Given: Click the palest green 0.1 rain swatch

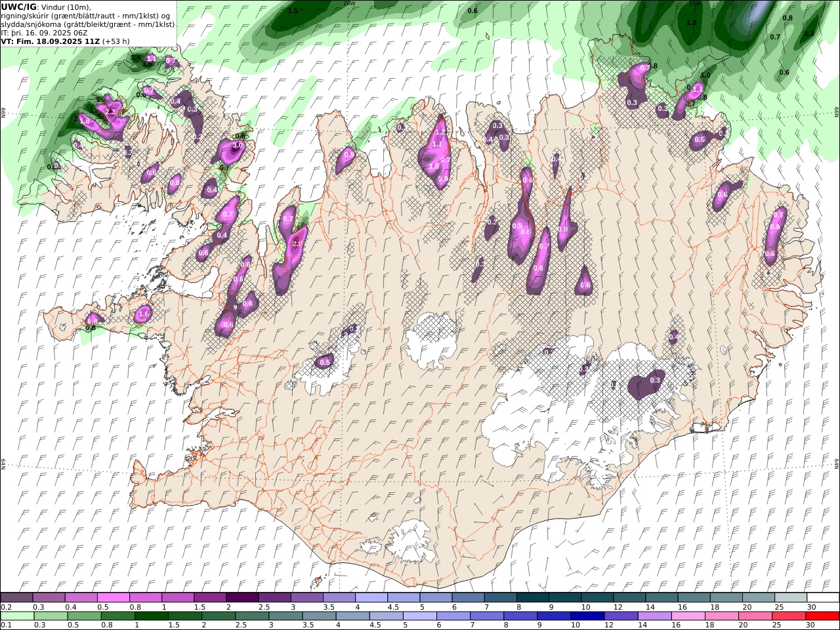Looking at the screenshot, I should click(18, 616).
